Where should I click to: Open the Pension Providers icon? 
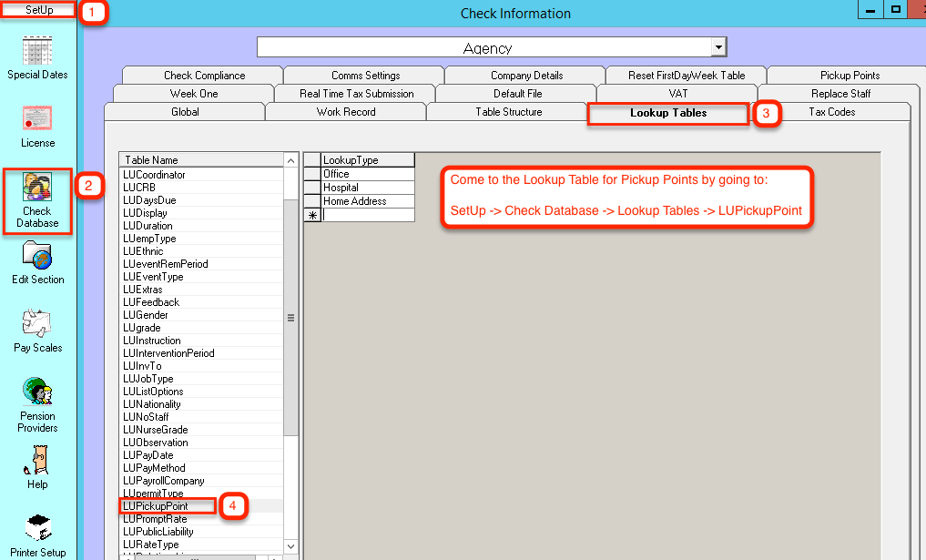click(x=37, y=392)
